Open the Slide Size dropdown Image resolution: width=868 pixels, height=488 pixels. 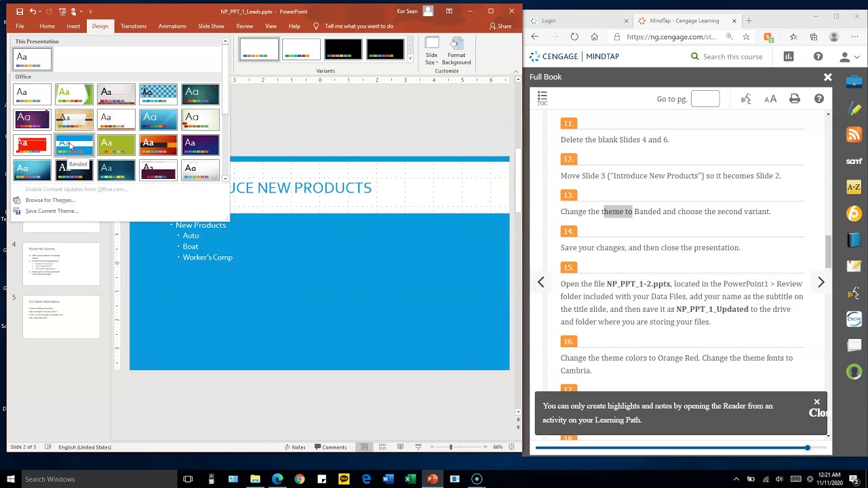[431, 52]
